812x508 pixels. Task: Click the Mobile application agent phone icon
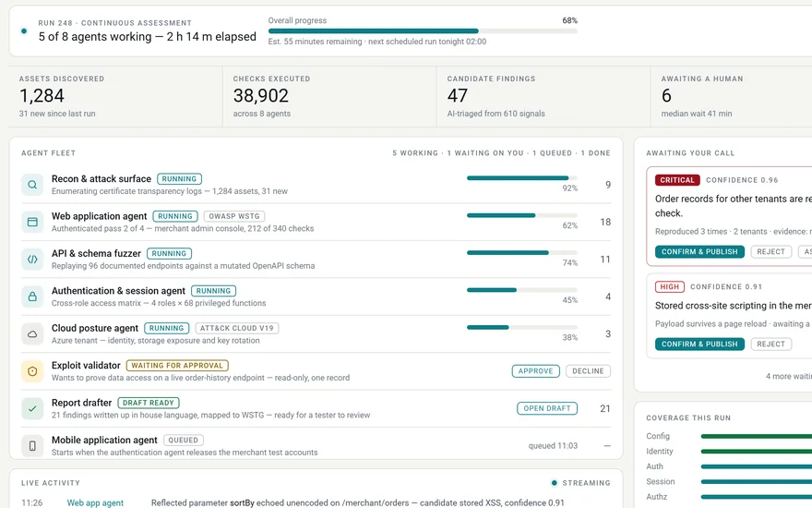tap(32, 446)
